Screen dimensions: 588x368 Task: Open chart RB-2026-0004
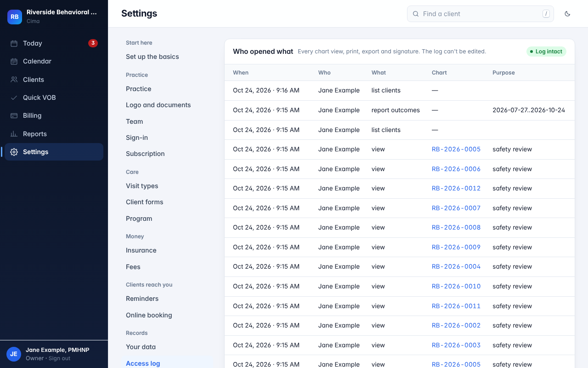pos(456,266)
